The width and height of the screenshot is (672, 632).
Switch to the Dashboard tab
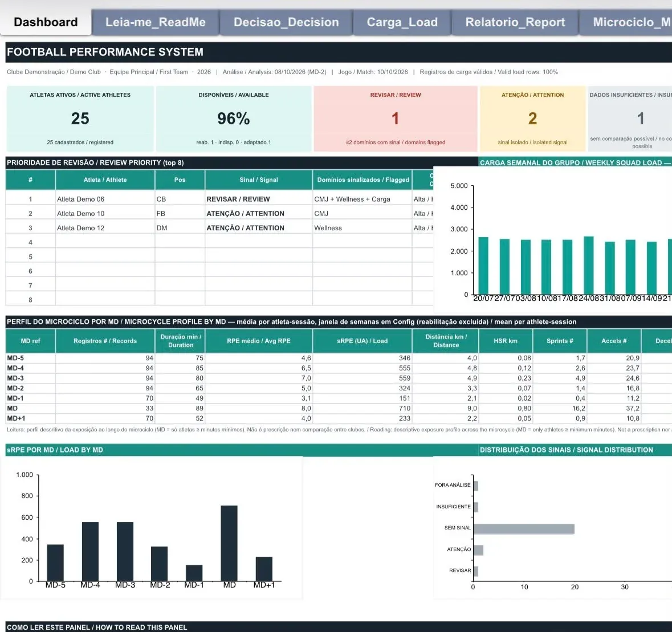point(46,22)
